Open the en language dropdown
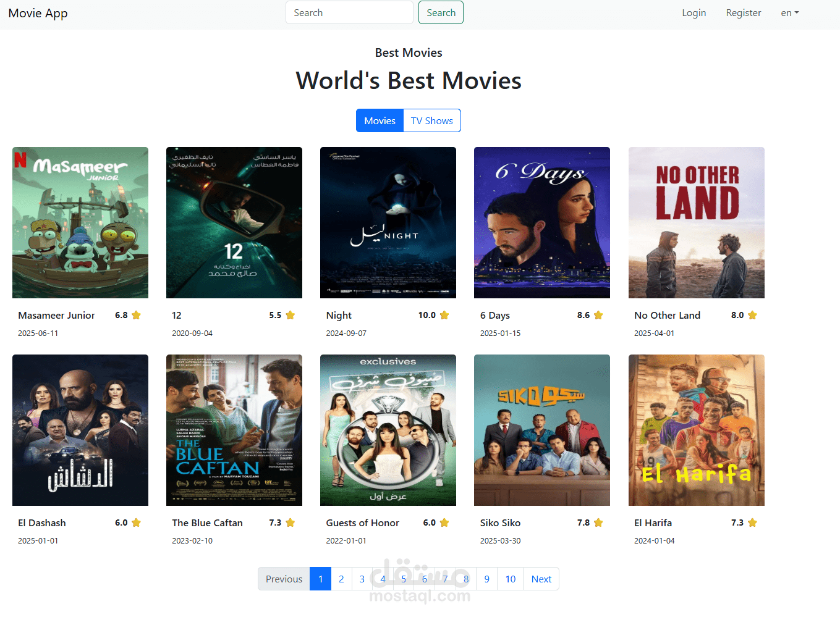840x617 pixels. (789, 13)
